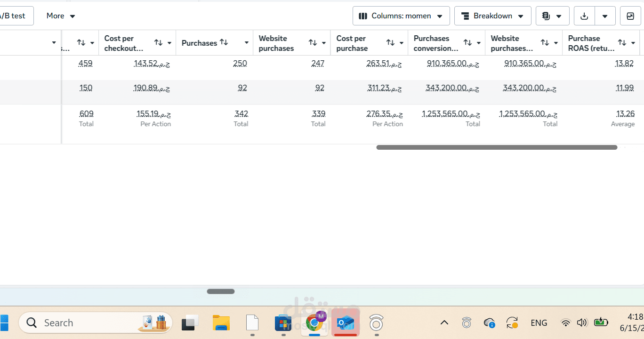
Task: Sort the Purchases conversion value column
Action: (x=467, y=43)
